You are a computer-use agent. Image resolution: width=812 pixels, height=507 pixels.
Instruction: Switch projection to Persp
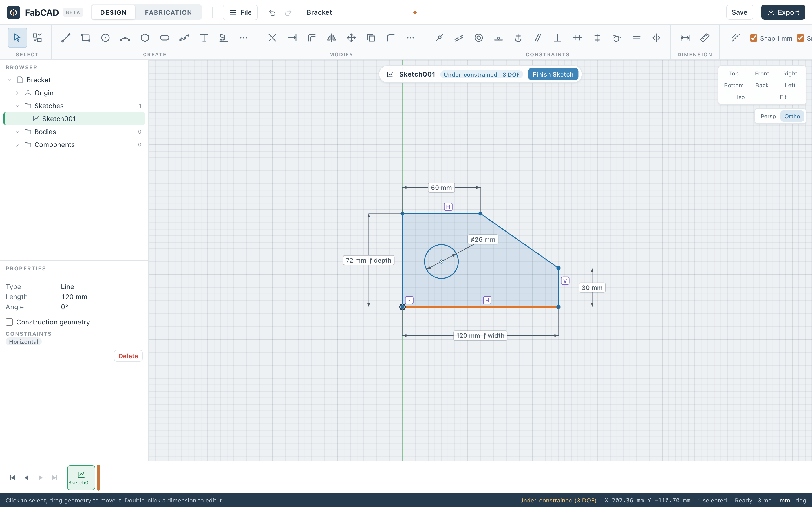coord(768,116)
